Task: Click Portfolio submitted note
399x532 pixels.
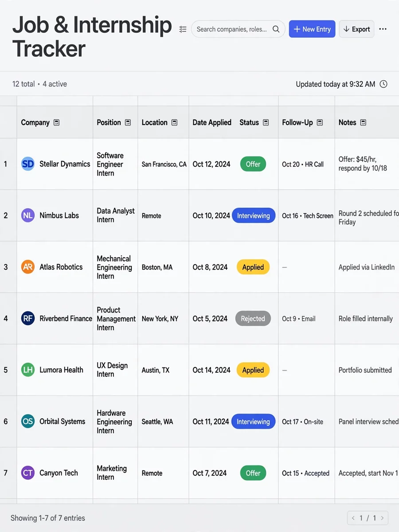Action: click(x=365, y=370)
